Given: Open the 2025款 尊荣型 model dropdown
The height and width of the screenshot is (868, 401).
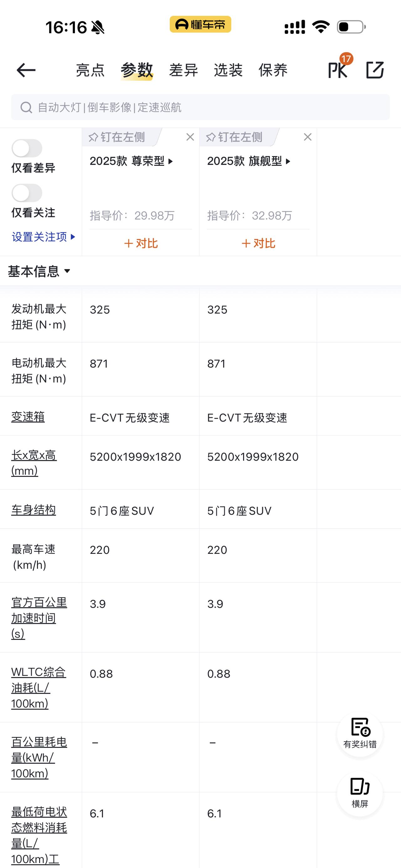Looking at the screenshot, I should (132, 161).
